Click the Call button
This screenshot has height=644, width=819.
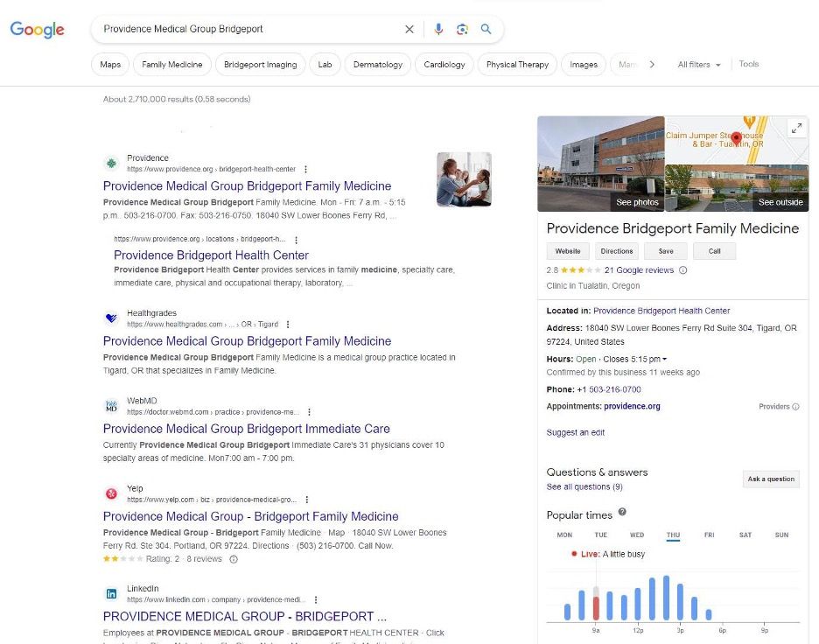click(x=714, y=251)
